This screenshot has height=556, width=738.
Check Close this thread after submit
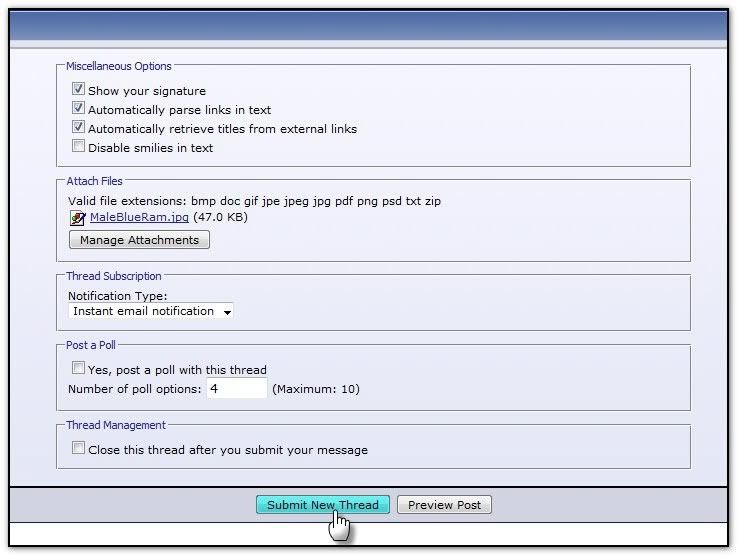tap(78, 448)
